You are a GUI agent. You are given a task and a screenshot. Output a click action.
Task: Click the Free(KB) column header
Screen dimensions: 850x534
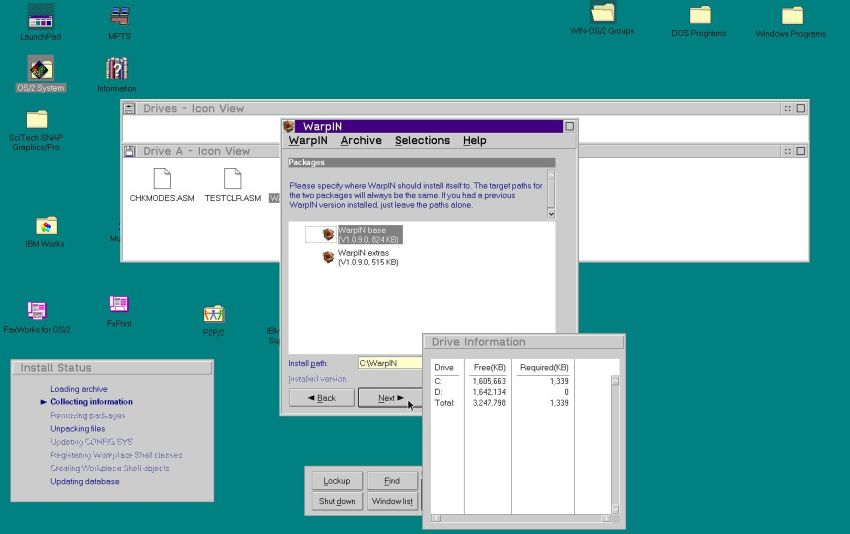(x=490, y=368)
